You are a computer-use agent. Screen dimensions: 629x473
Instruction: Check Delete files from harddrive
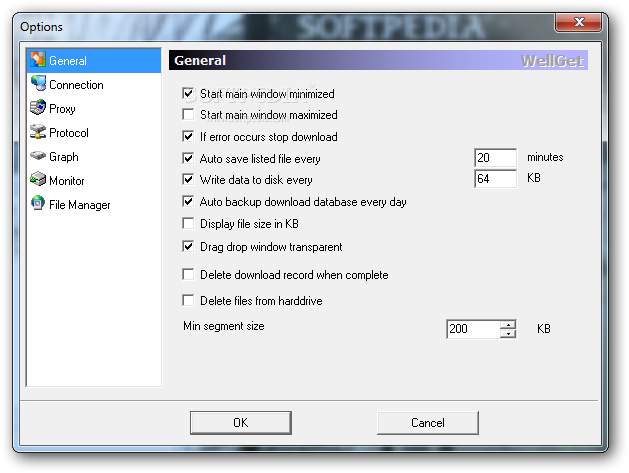point(188,300)
